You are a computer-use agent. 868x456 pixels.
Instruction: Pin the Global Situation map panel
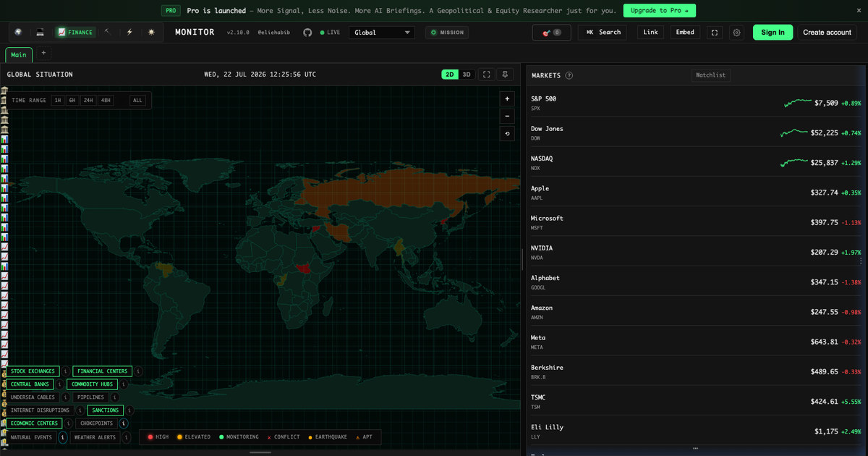tap(506, 75)
